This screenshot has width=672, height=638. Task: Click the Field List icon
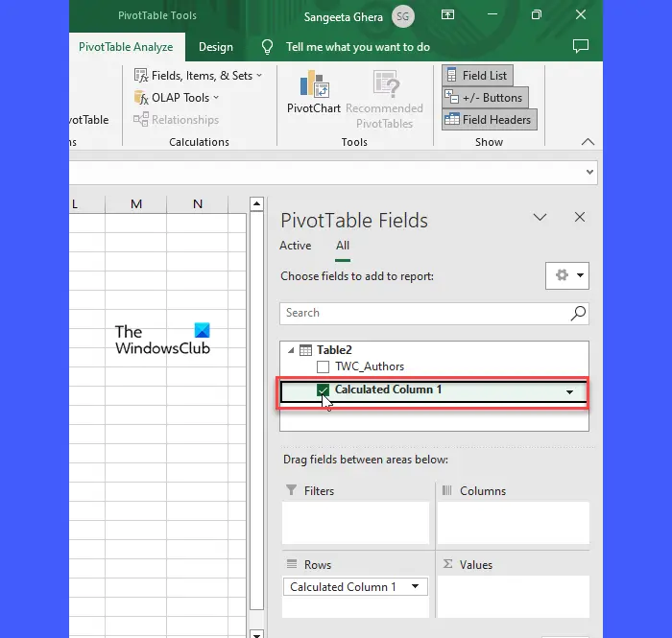pyautogui.click(x=451, y=76)
